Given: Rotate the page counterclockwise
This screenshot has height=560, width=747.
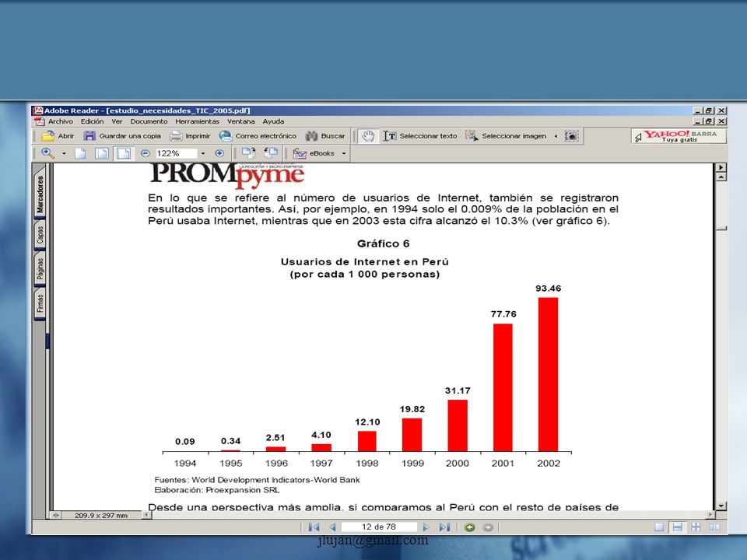Looking at the screenshot, I should (271, 153).
